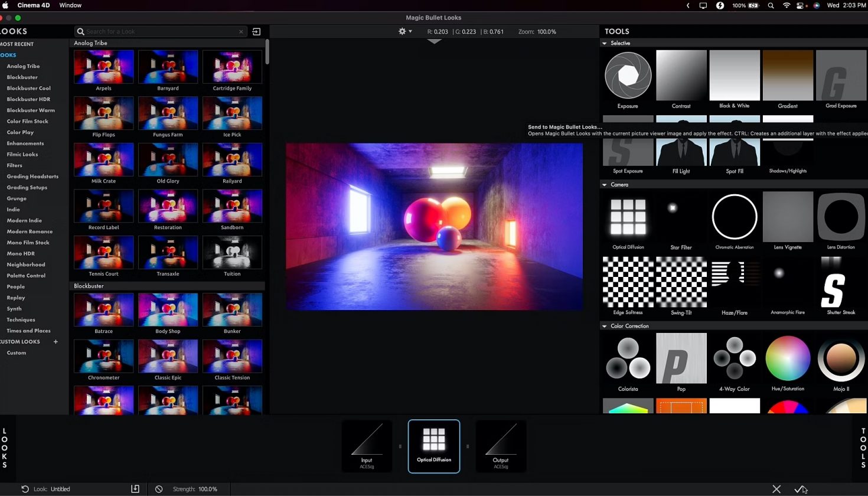Collapse the Selective tools section
The width and height of the screenshot is (868, 496).
point(605,43)
